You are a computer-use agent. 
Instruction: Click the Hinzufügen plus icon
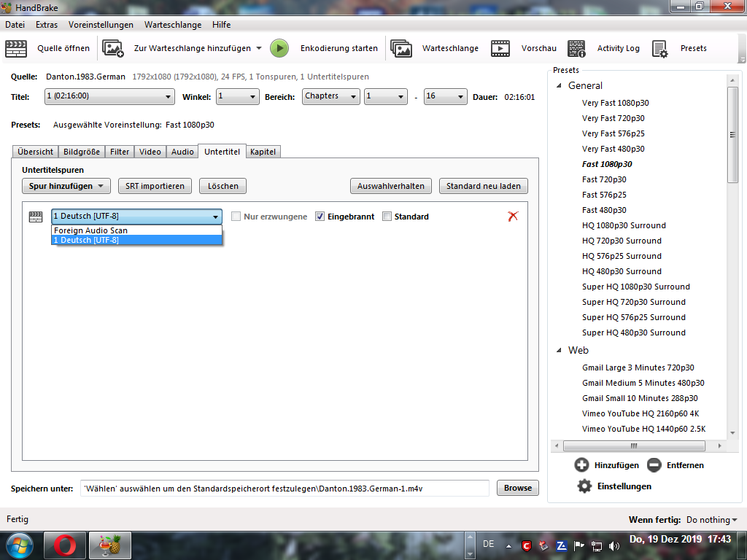click(581, 465)
